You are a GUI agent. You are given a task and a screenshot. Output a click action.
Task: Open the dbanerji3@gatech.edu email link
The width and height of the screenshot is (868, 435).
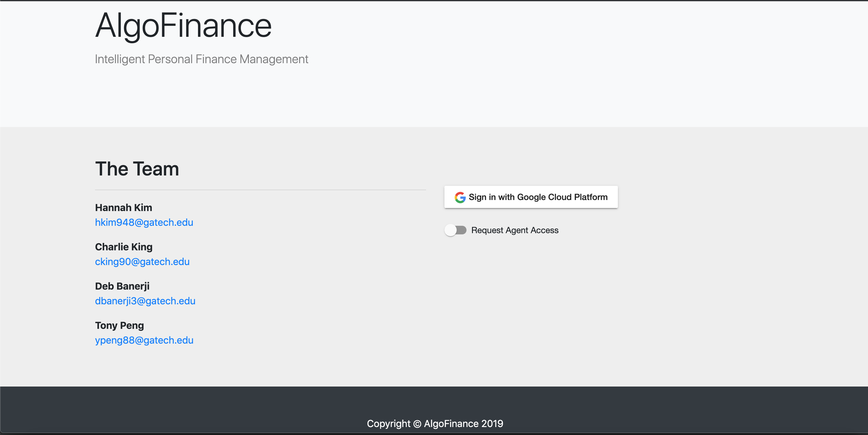(x=145, y=301)
